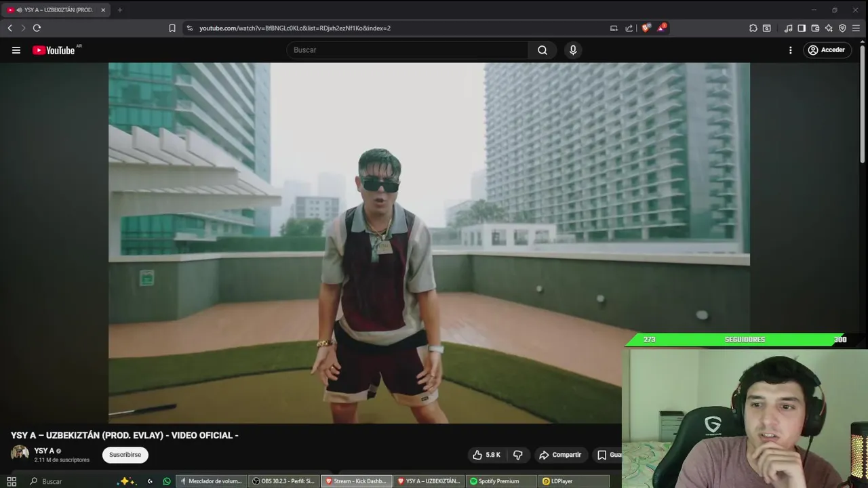Click the Acceder sign-in button

click(827, 50)
